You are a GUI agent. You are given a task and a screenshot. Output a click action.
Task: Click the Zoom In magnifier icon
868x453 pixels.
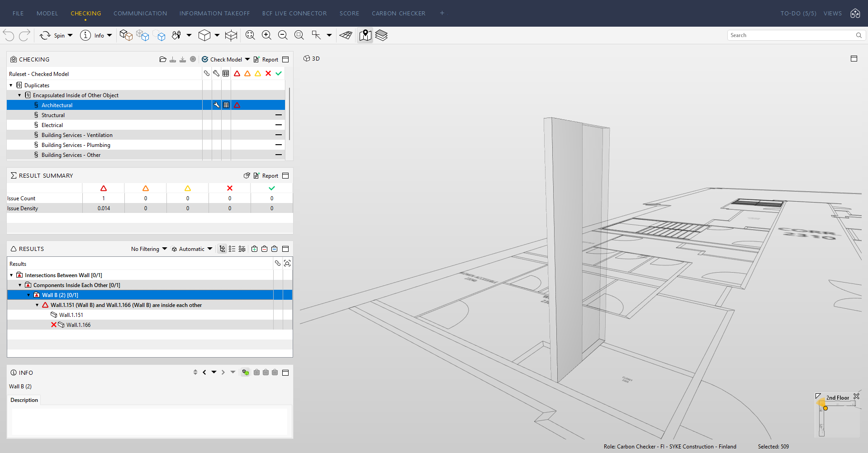(x=266, y=35)
